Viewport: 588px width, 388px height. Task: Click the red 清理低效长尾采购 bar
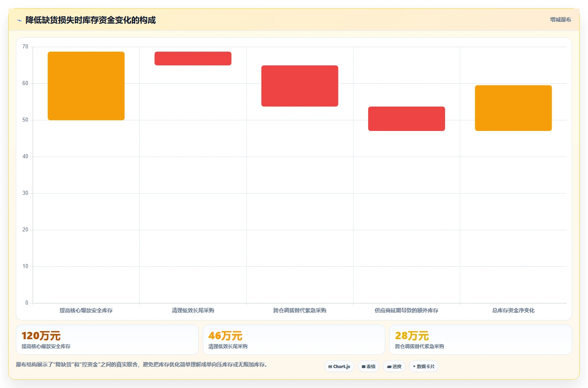pyautogui.click(x=193, y=59)
